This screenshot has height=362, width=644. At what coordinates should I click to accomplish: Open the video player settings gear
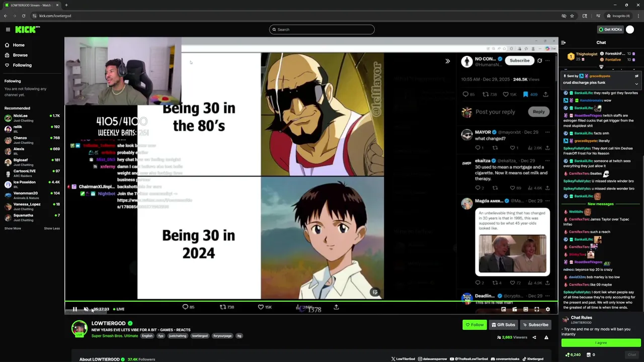click(548, 309)
